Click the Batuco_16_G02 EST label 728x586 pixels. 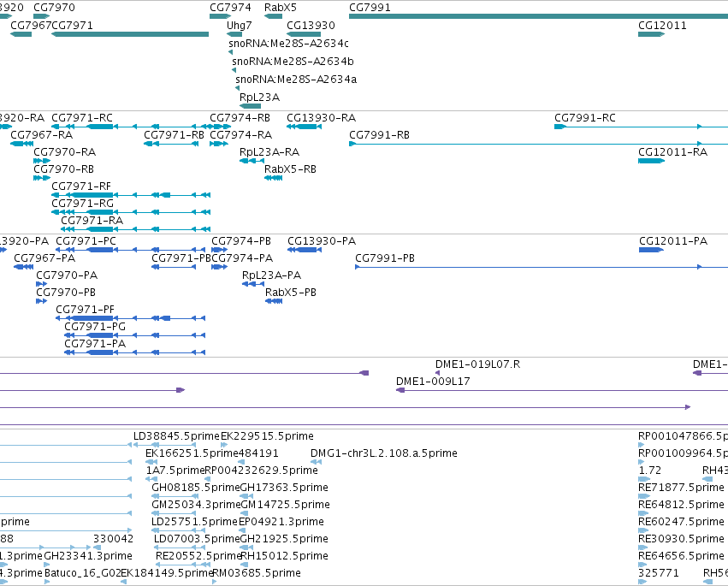(83, 573)
